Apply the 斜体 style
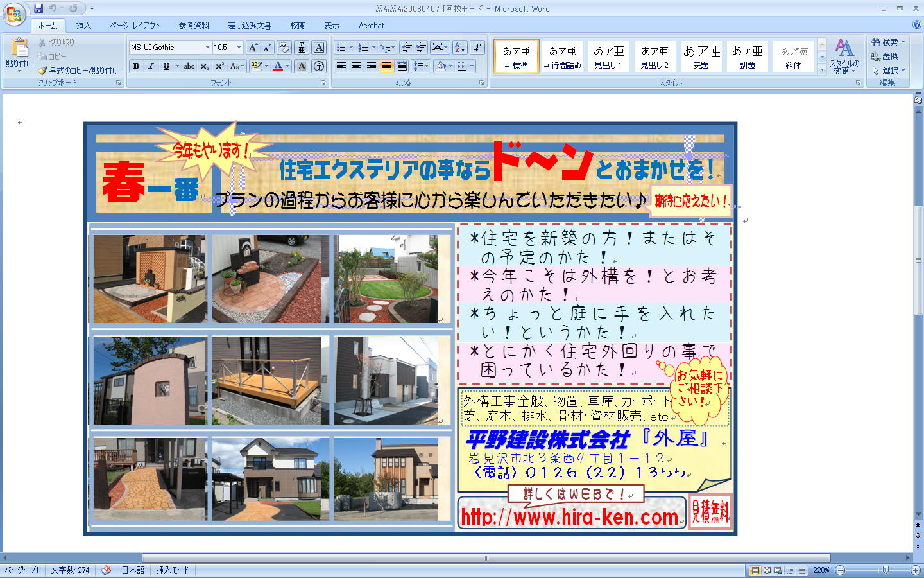Screen dimensions: 924x578 794,57
